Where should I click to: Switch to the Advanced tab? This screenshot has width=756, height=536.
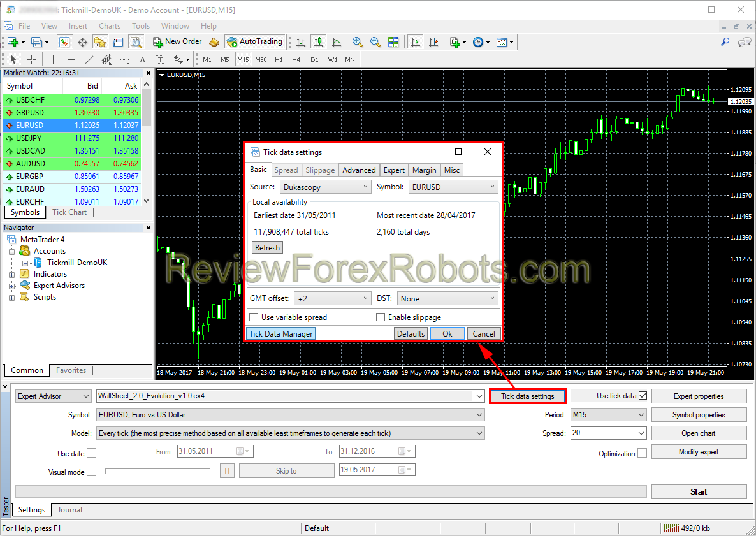[x=359, y=170]
